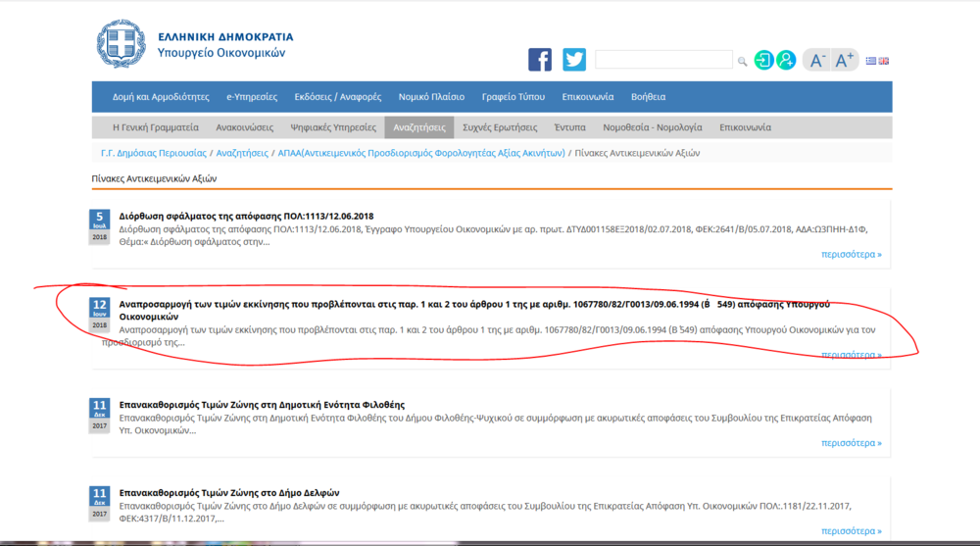Focus the site search text field
Screen dimensions: 980x546
663,61
